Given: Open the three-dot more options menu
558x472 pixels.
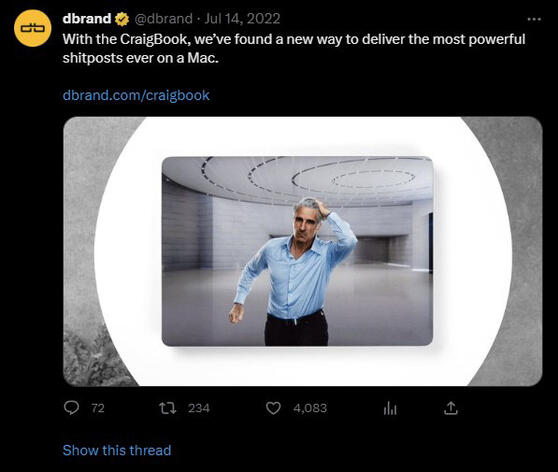Looking at the screenshot, I should click(534, 19).
